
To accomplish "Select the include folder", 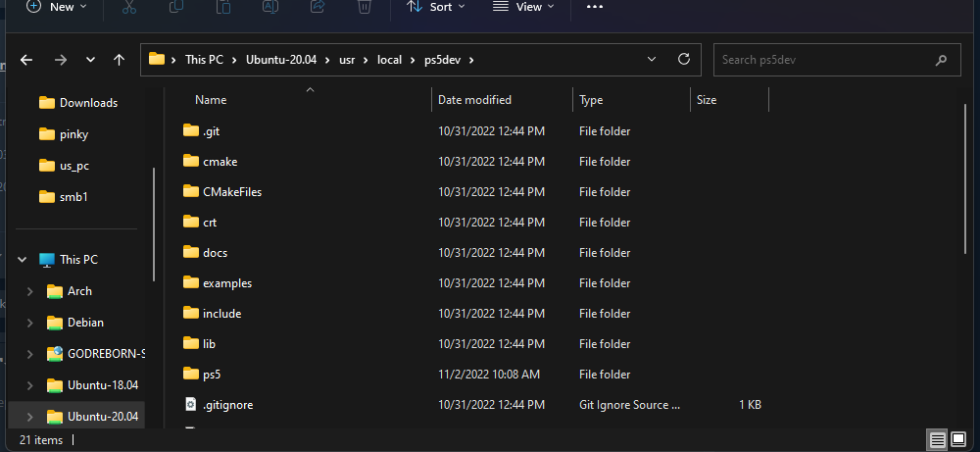I will (221, 314).
